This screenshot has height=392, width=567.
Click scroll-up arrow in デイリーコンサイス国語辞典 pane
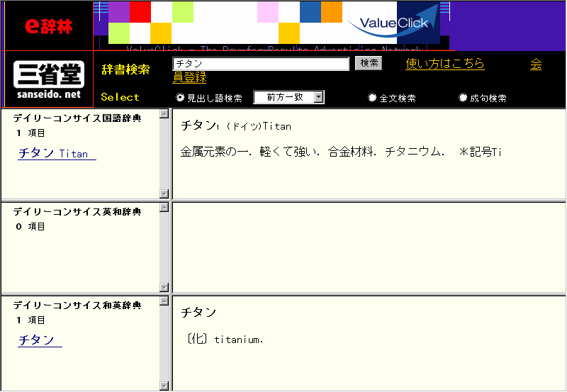164,113
